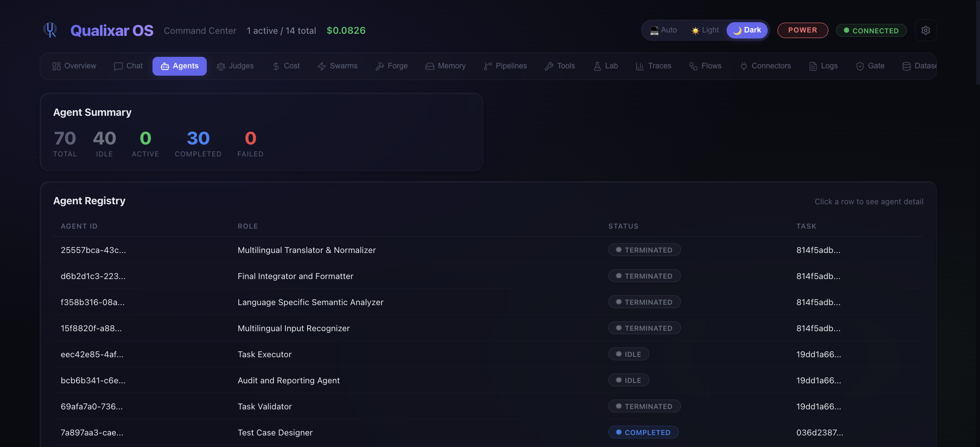
Task: Switch to the Judges tab
Action: click(235, 66)
